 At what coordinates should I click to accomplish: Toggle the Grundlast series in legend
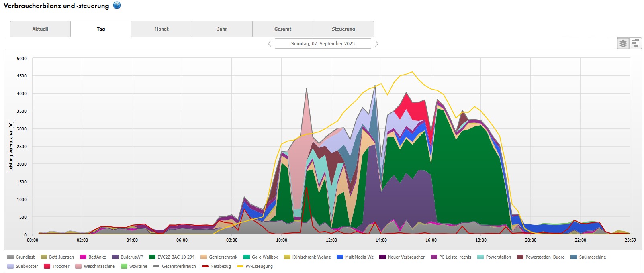pyautogui.click(x=25, y=257)
